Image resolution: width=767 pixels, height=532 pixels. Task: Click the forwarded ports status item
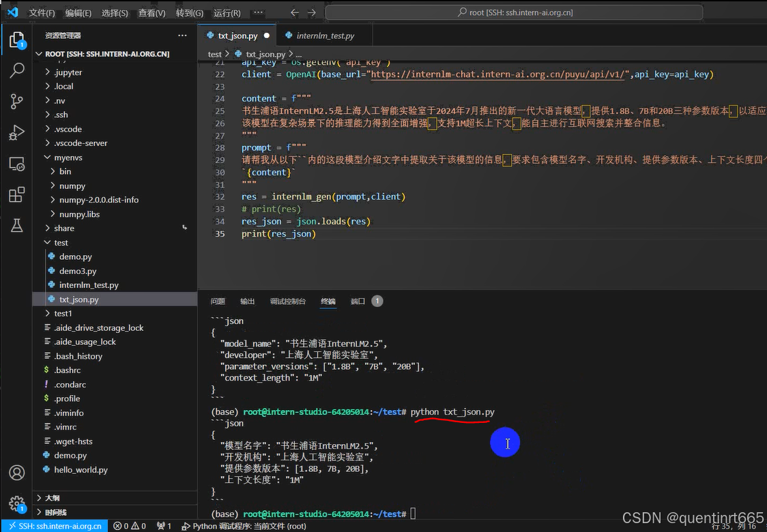164,526
